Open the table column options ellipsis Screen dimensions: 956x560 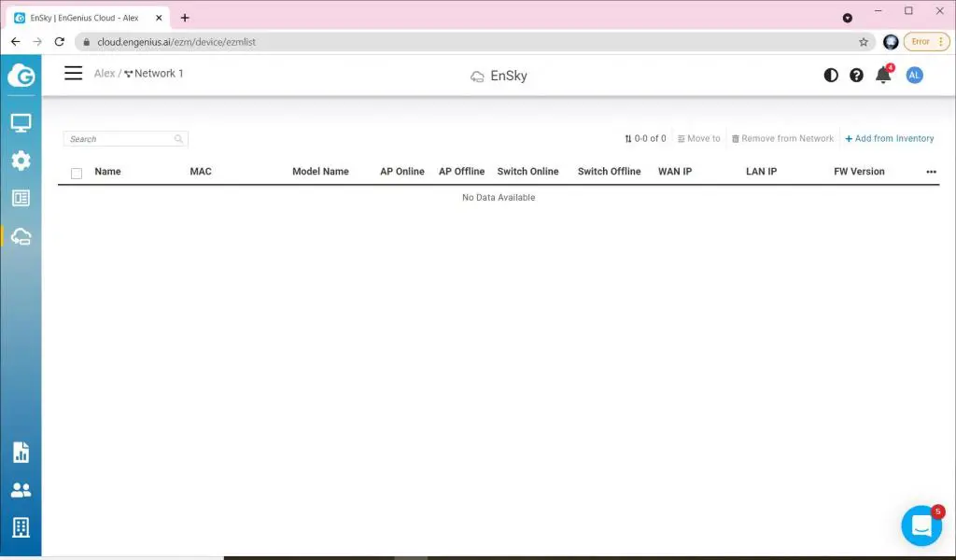[x=931, y=172]
